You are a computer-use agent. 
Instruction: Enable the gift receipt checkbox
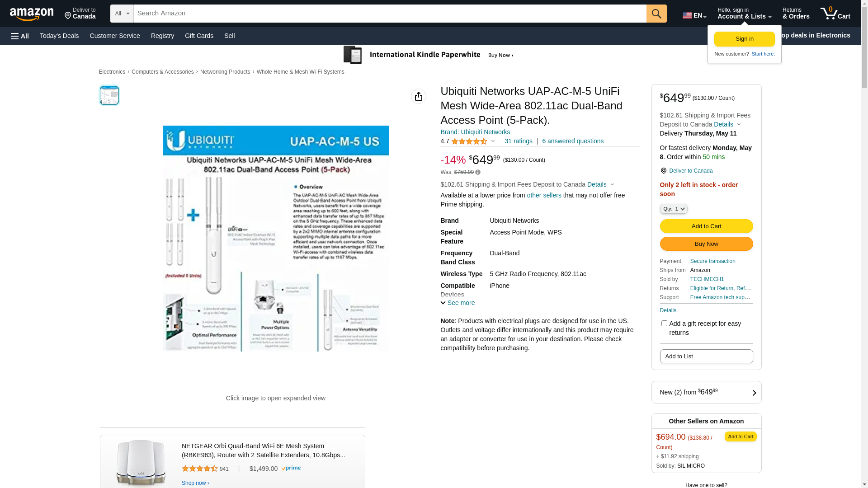(x=664, y=324)
